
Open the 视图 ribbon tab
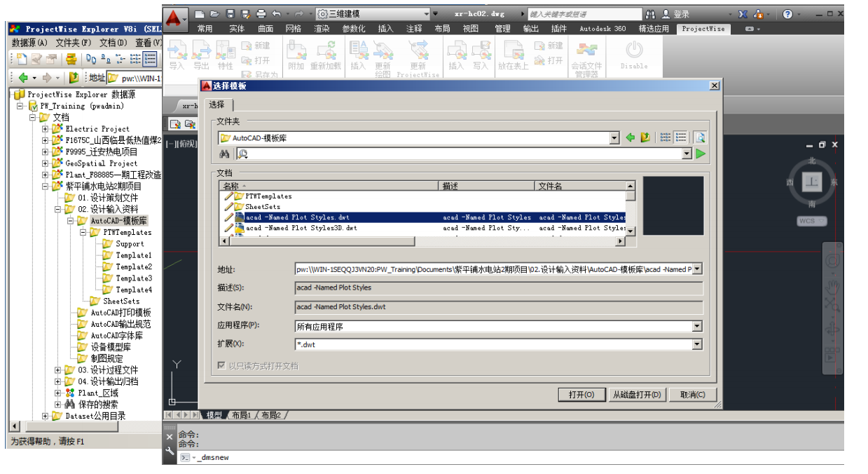[x=471, y=29]
